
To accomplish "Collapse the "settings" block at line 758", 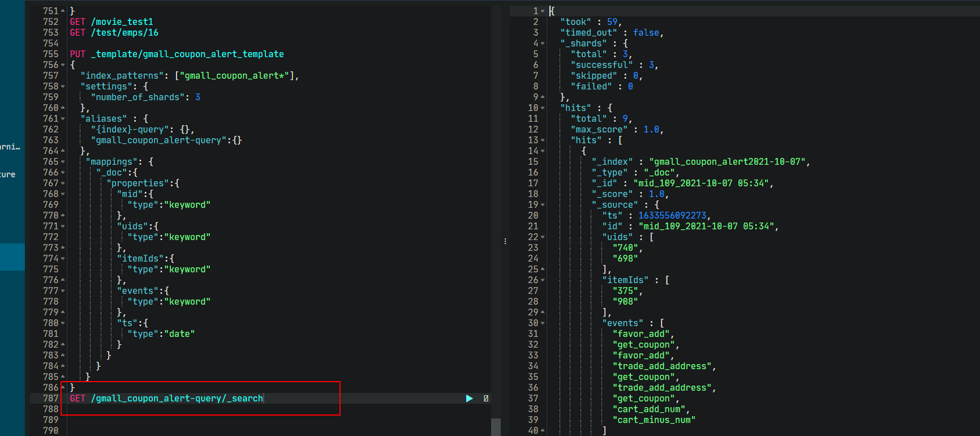I will [x=63, y=87].
